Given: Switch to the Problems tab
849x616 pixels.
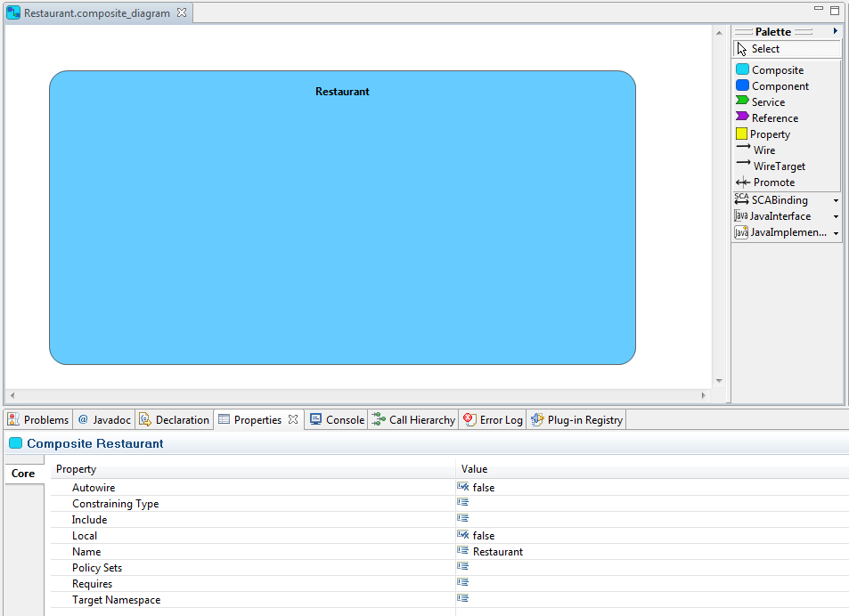Looking at the screenshot, I should click(38, 419).
